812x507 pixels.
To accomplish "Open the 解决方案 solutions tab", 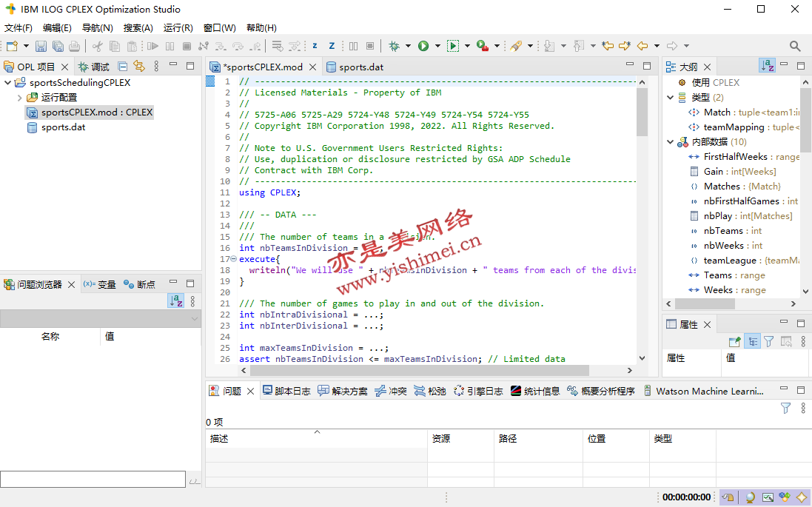I will coord(343,391).
